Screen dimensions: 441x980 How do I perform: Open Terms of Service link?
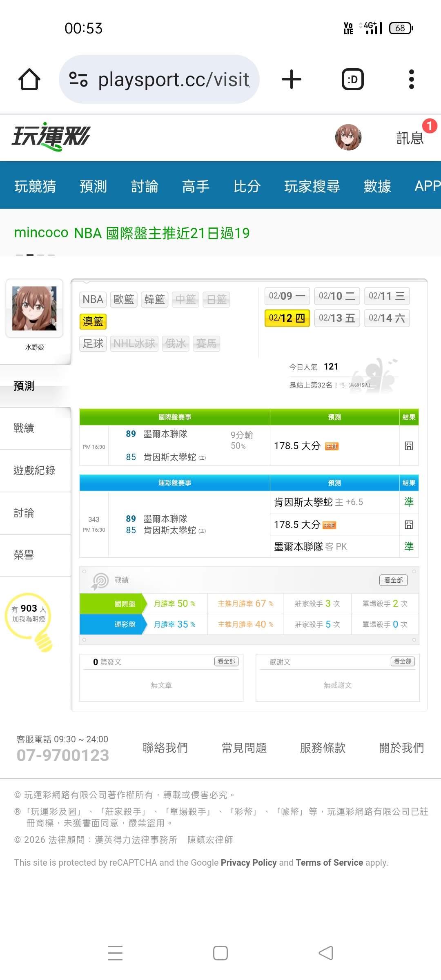pyautogui.click(x=329, y=862)
